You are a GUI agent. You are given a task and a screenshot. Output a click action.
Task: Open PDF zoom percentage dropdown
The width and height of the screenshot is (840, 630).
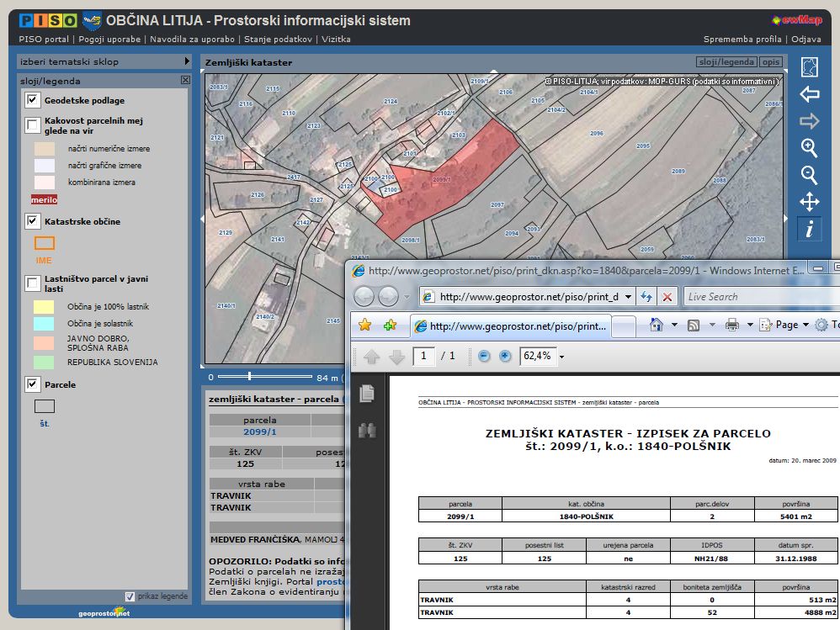(561, 356)
